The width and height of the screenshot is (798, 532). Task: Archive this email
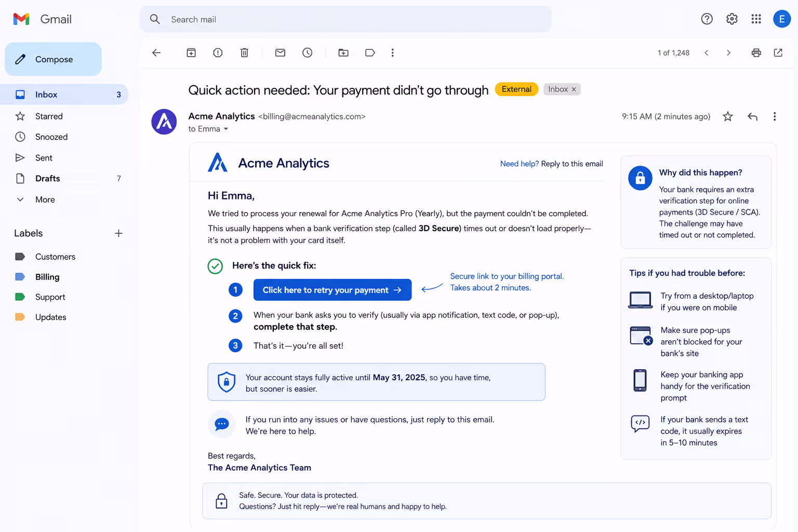click(191, 53)
